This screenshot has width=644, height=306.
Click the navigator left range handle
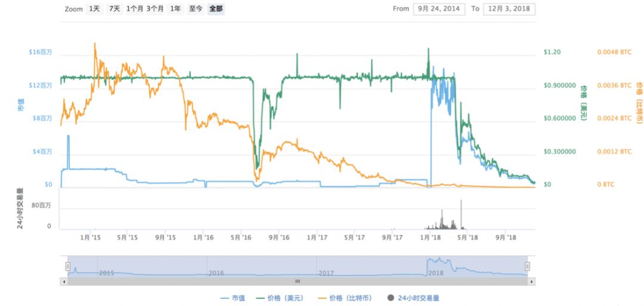point(68,267)
